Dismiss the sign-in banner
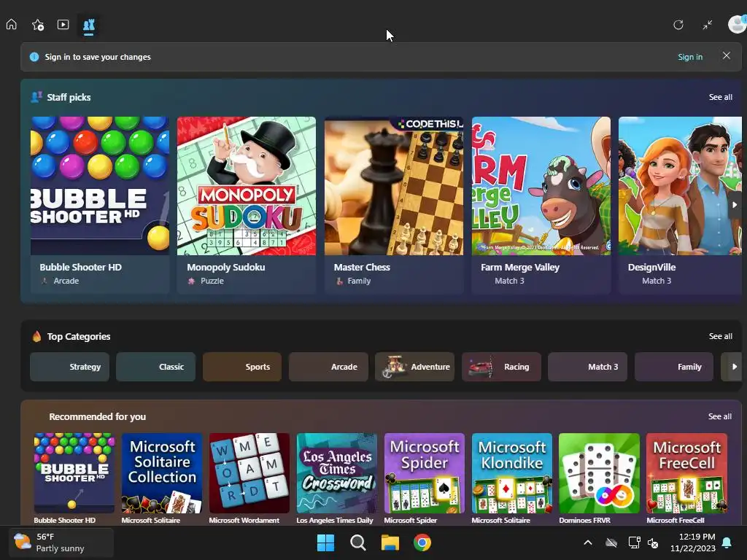747x560 pixels. 726,55
